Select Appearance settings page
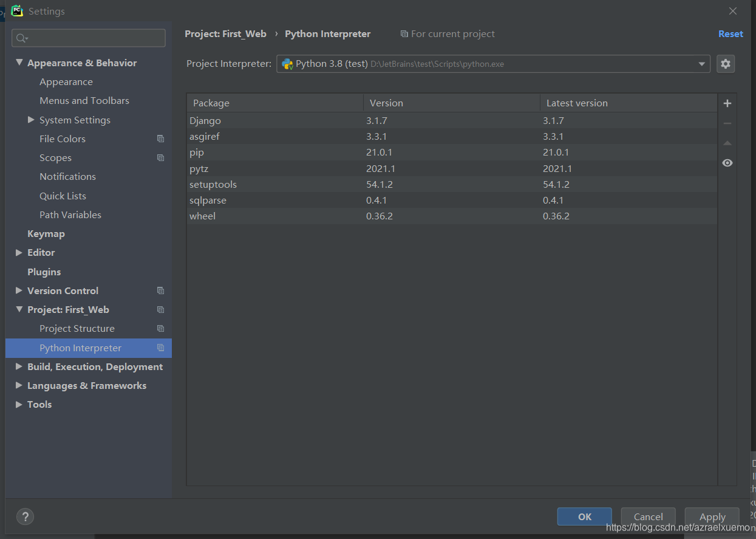756x539 pixels. [x=66, y=81]
